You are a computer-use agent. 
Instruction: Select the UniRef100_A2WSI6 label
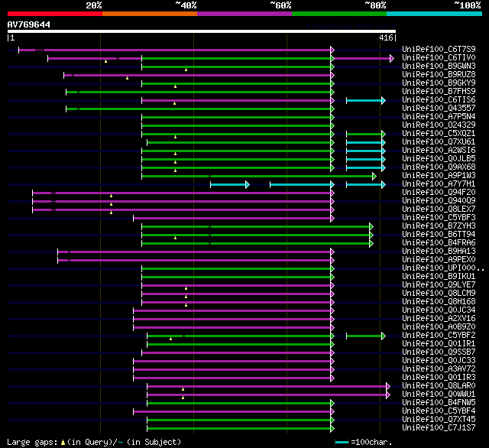pos(439,150)
